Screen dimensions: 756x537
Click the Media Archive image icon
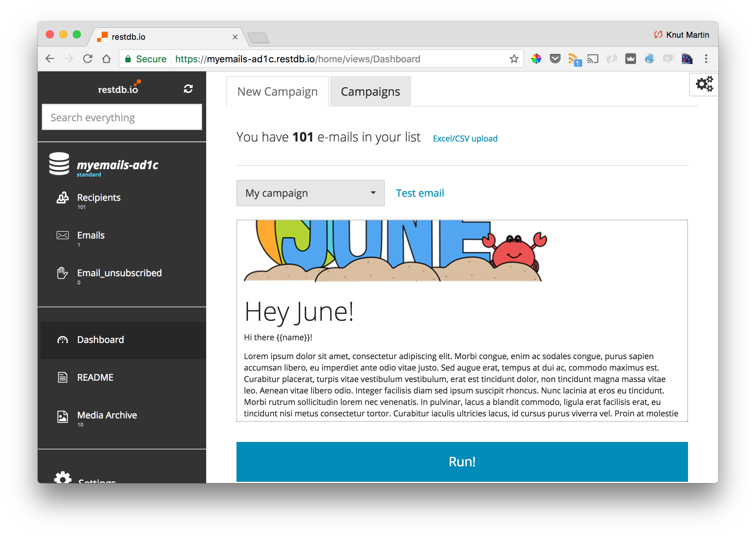tap(63, 417)
